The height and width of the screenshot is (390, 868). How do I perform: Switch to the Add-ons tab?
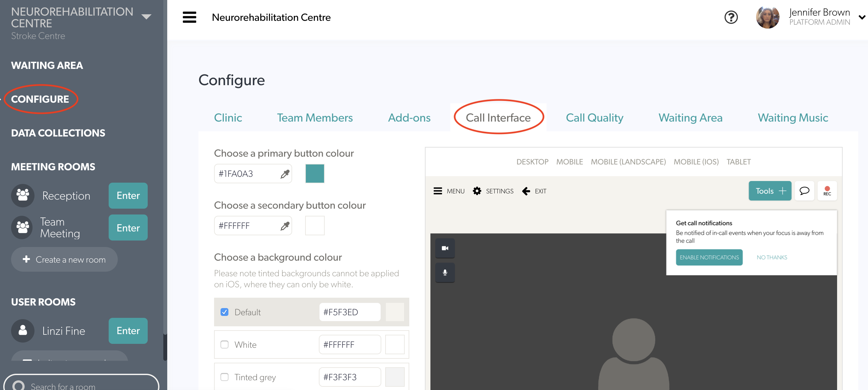[x=409, y=117]
